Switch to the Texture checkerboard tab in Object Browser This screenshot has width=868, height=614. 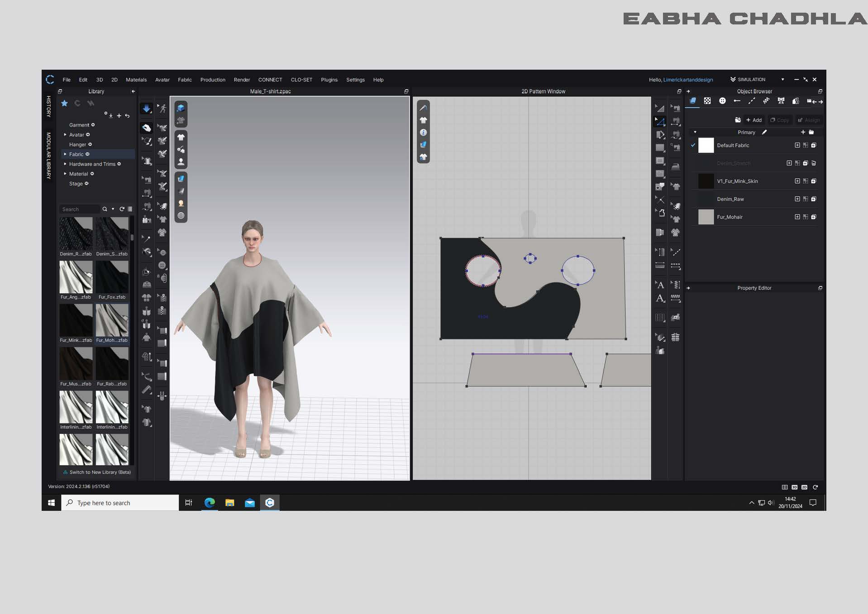tap(707, 101)
